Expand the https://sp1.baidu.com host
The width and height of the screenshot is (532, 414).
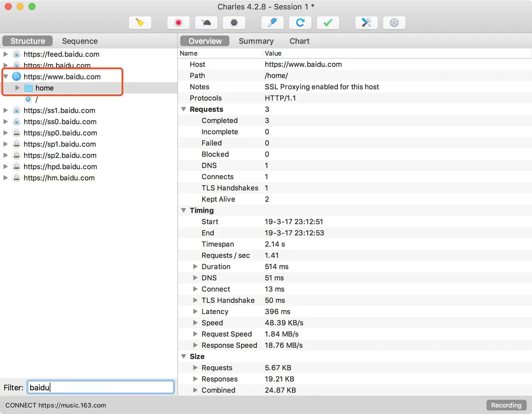[6, 144]
